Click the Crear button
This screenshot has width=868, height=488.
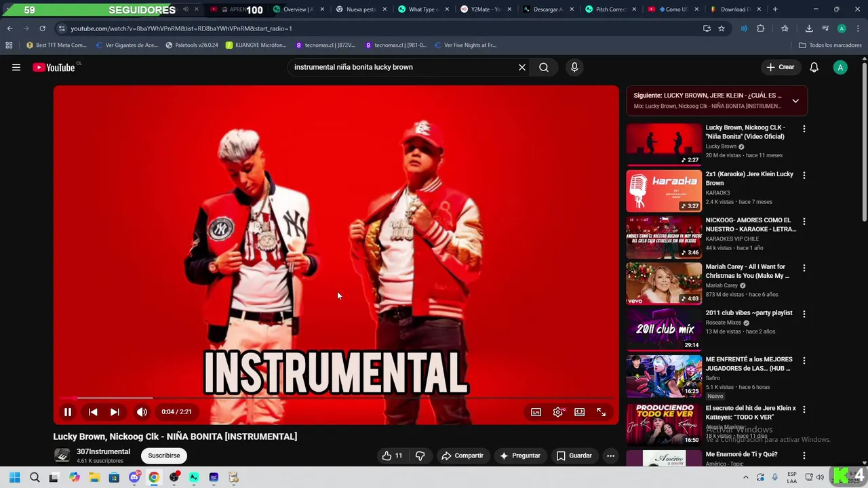pos(780,67)
